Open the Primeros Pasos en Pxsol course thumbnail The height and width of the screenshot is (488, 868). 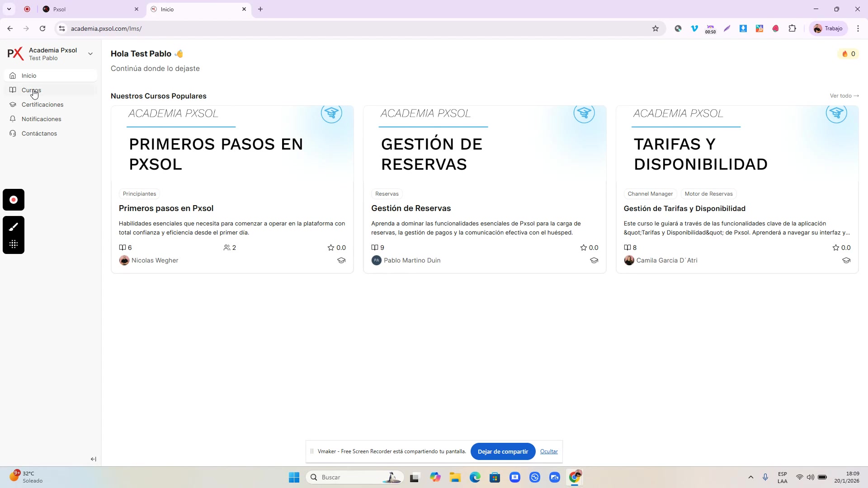point(232,144)
